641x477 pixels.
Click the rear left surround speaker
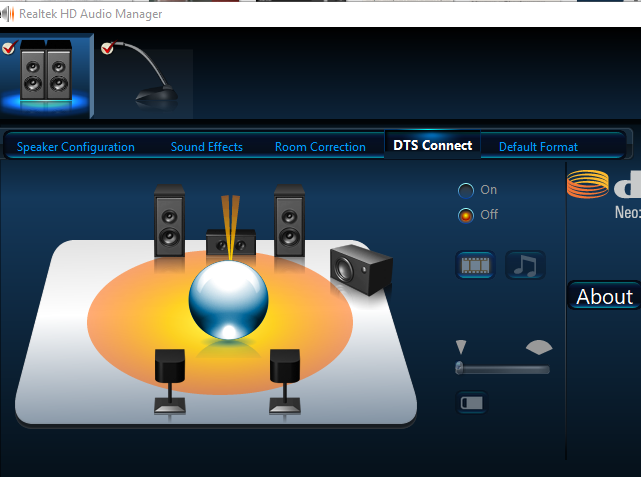(x=170, y=381)
